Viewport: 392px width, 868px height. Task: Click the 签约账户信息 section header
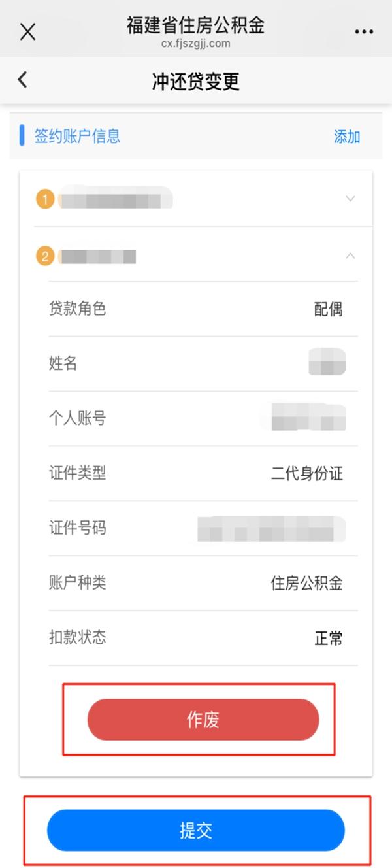point(77,136)
